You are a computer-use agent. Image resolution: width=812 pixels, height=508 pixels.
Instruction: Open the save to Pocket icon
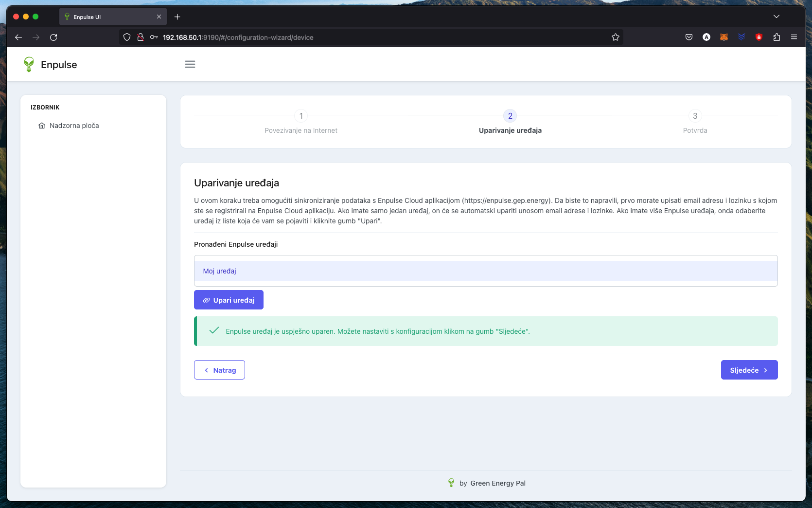coord(689,37)
